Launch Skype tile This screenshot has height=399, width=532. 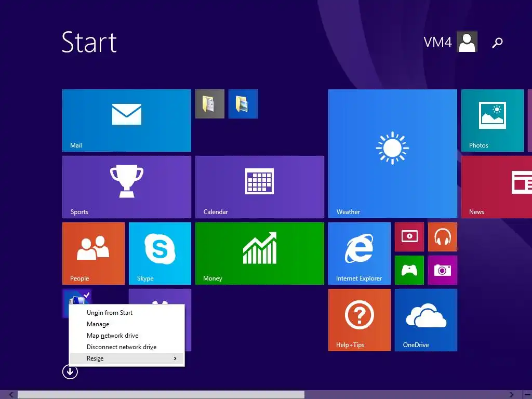click(x=160, y=254)
